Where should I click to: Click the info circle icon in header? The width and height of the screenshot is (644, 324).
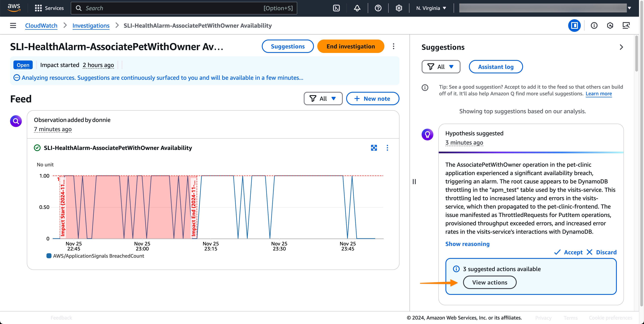click(594, 25)
